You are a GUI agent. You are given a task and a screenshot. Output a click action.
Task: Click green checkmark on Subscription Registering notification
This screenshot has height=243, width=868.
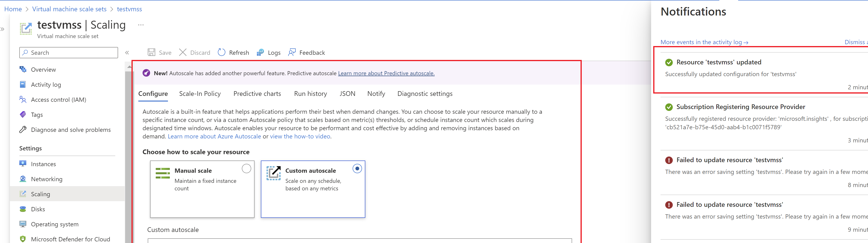coord(669,107)
